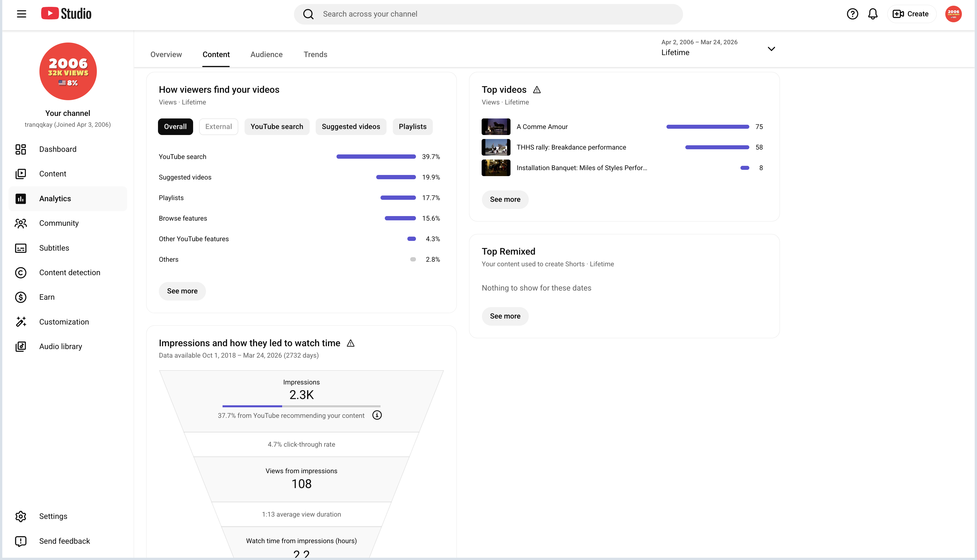Click See more under Top Remixed
This screenshot has height=560, width=977.
[x=505, y=316]
